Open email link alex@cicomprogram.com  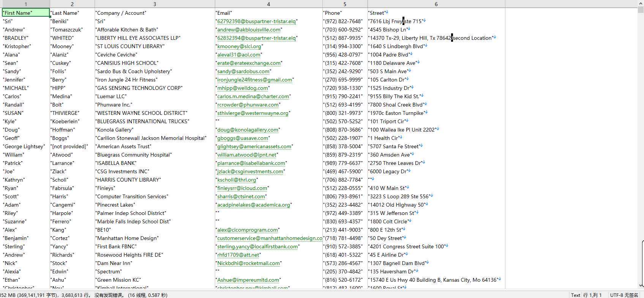click(248, 230)
